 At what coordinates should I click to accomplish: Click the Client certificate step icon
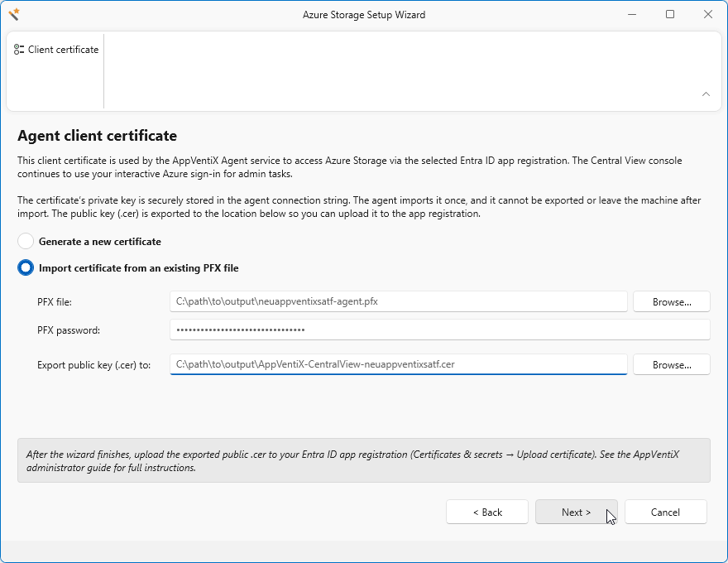[18, 49]
